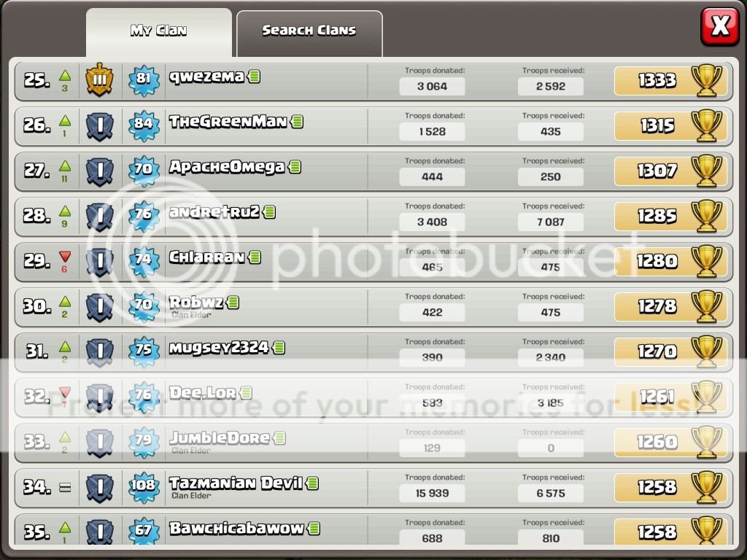Select the andretru2 player name
The height and width of the screenshot is (560, 747).
(x=214, y=212)
